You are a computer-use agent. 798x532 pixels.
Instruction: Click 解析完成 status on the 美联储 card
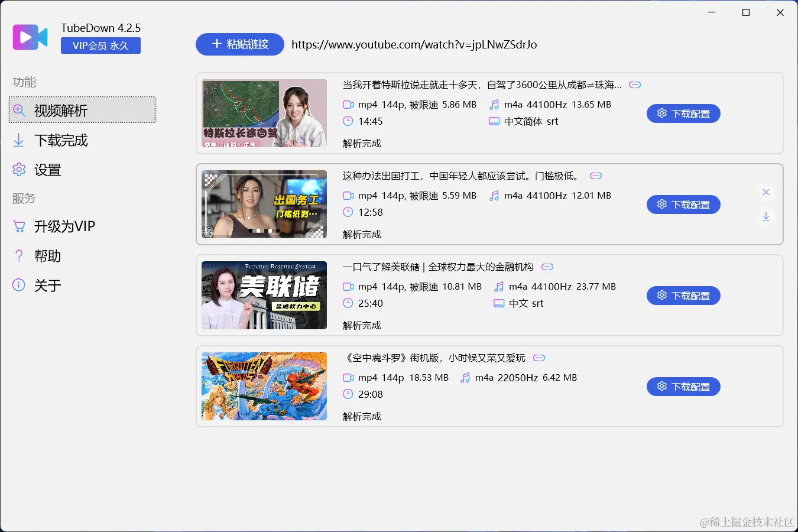(x=362, y=326)
